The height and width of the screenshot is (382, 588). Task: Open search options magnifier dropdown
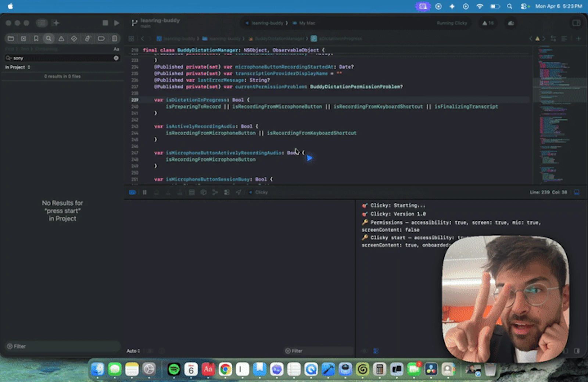coord(8,58)
